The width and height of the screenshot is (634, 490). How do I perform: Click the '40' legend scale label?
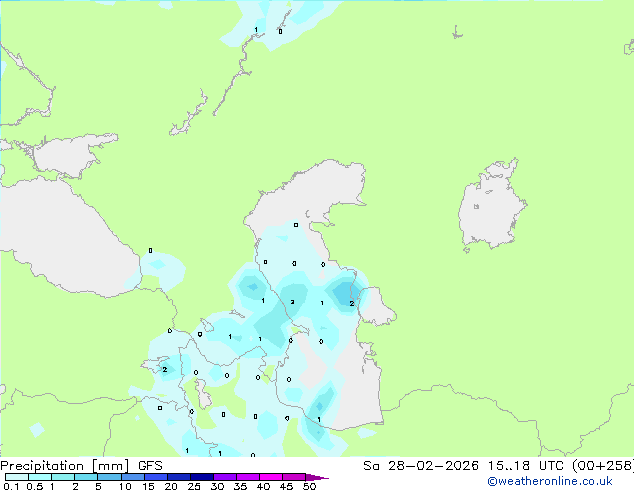(263, 486)
